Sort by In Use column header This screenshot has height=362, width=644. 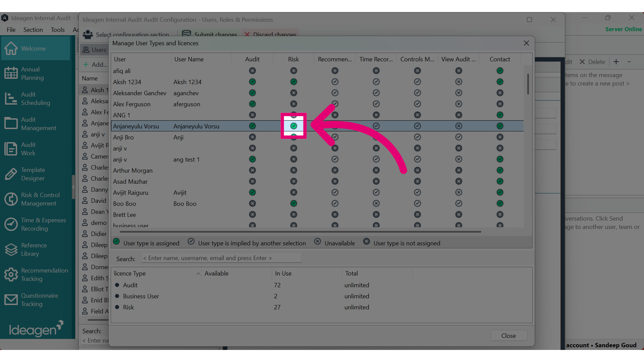coord(307,274)
